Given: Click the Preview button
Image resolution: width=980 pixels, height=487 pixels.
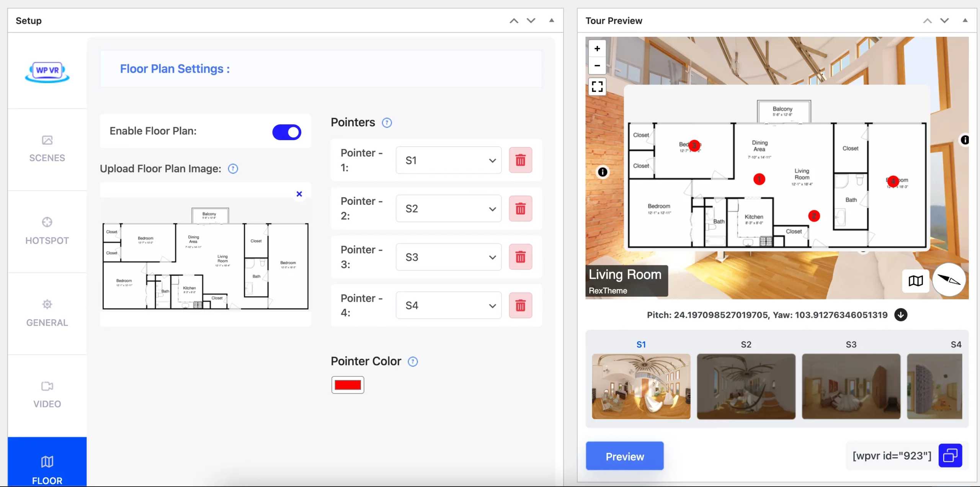Looking at the screenshot, I should 624,456.
